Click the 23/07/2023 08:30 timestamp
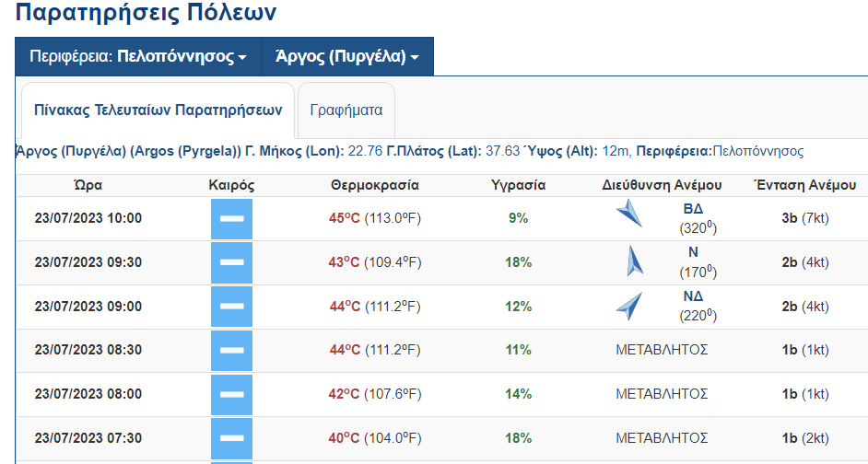868x464 pixels. (x=88, y=350)
